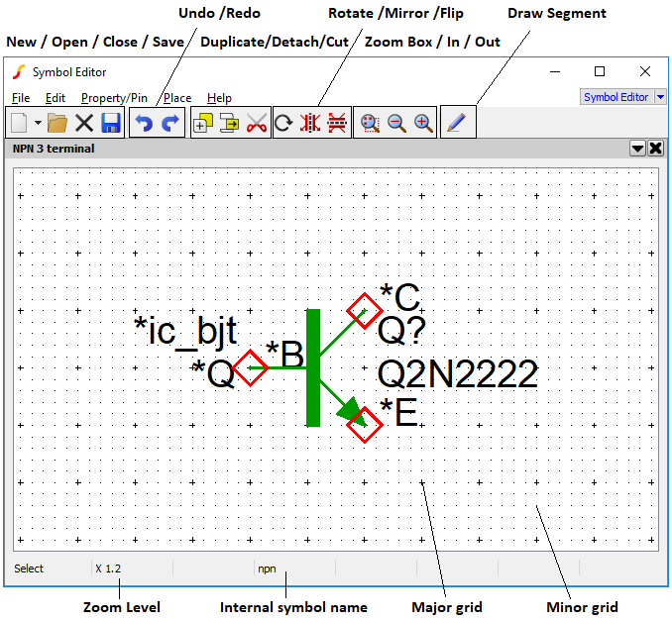The image size is (672, 620).
Task: Select the Zoom Box tool
Action: [369, 123]
